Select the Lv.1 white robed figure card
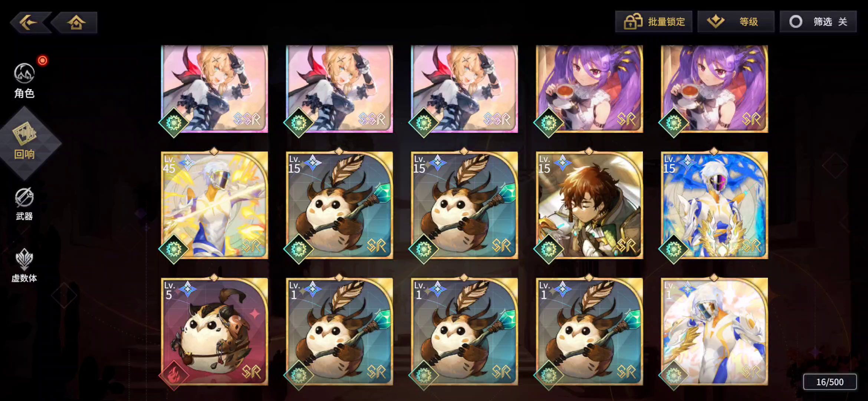 (x=714, y=332)
